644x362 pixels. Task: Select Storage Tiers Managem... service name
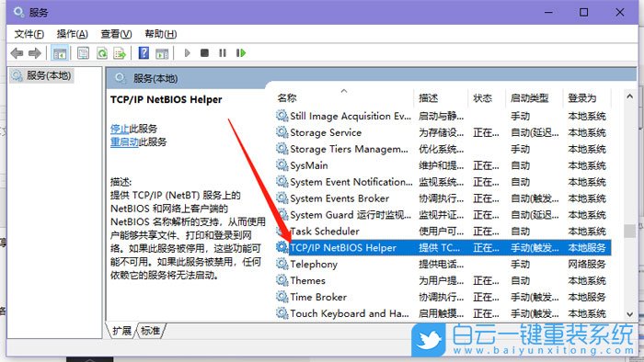pos(349,149)
